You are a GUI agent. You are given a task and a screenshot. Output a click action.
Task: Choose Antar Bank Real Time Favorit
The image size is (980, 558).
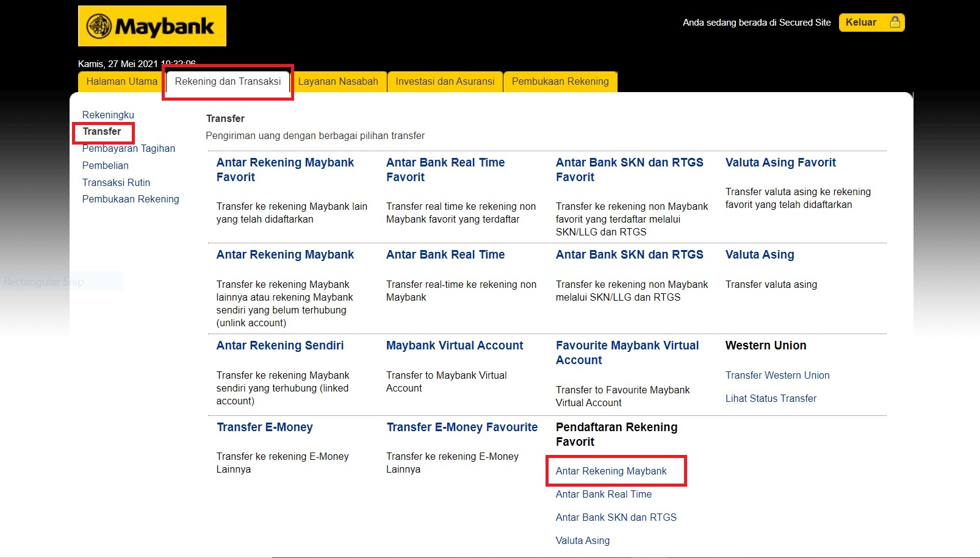[x=445, y=170]
